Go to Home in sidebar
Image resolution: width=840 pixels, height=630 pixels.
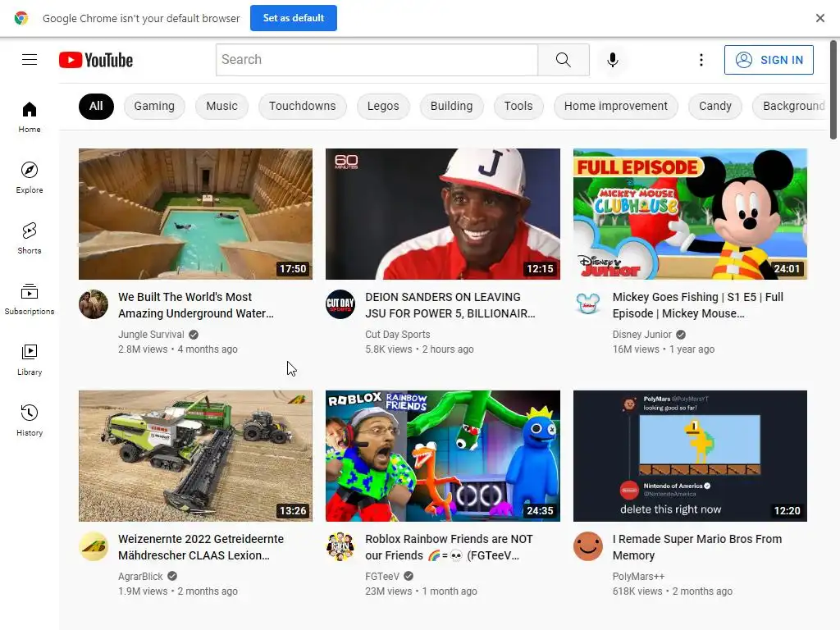click(30, 116)
